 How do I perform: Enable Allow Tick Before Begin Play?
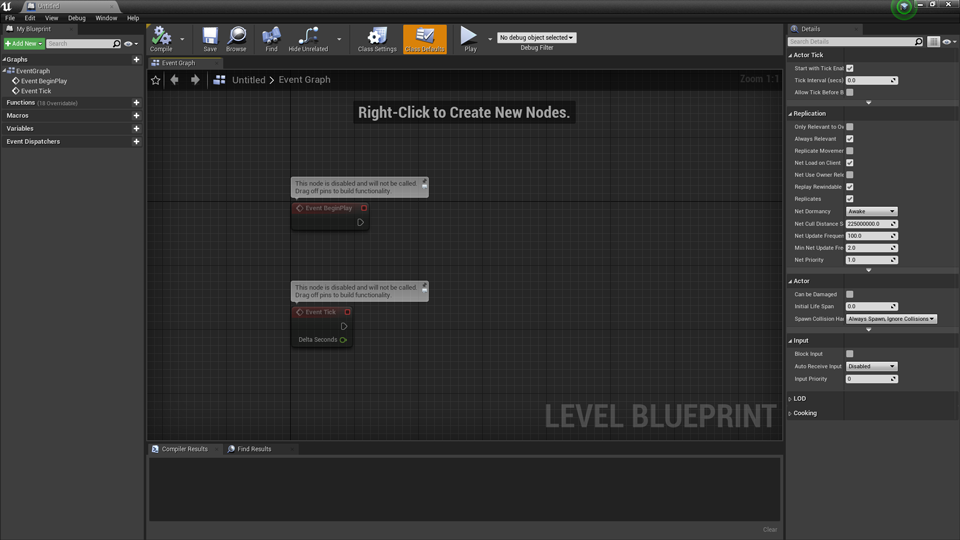click(x=850, y=92)
